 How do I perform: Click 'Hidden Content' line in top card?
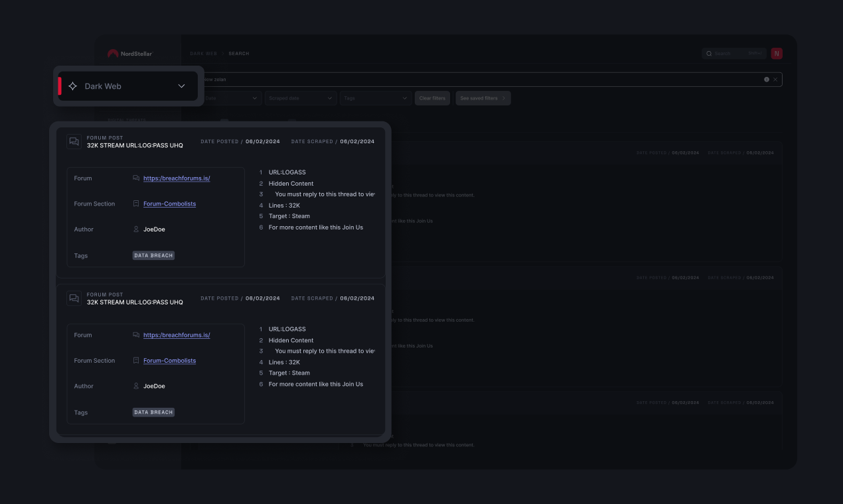click(291, 184)
